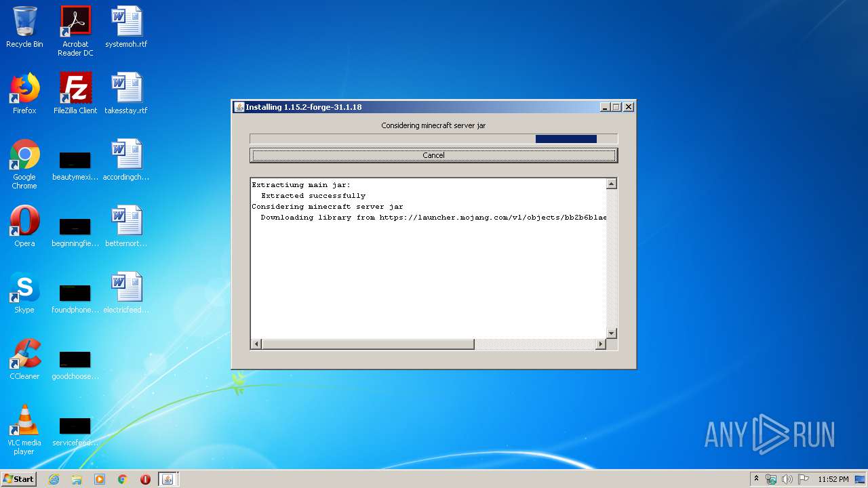Open the Action Center flag icon

tap(803, 479)
